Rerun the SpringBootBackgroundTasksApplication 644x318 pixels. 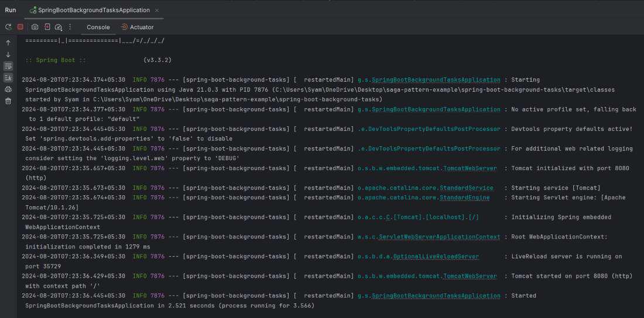(x=8, y=27)
